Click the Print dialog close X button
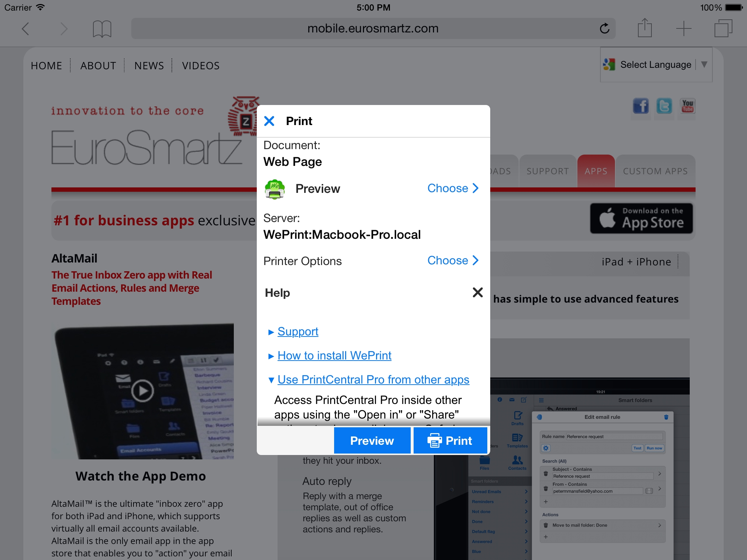This screenshot has height=560, width=747. point(270,120)
